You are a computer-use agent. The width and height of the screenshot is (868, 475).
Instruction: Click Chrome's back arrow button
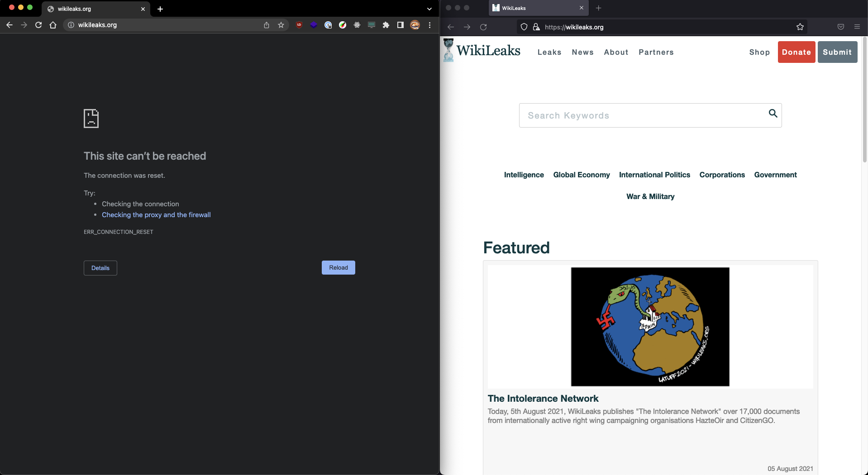(10, 25)
